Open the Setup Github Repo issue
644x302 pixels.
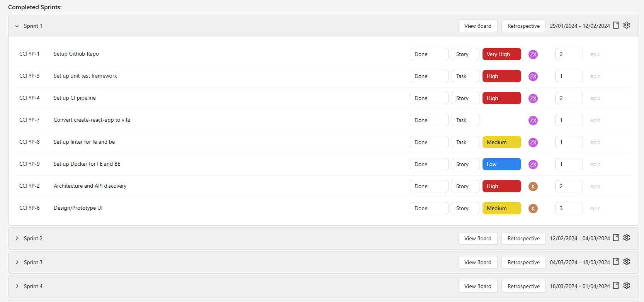(x=76, y=54)
